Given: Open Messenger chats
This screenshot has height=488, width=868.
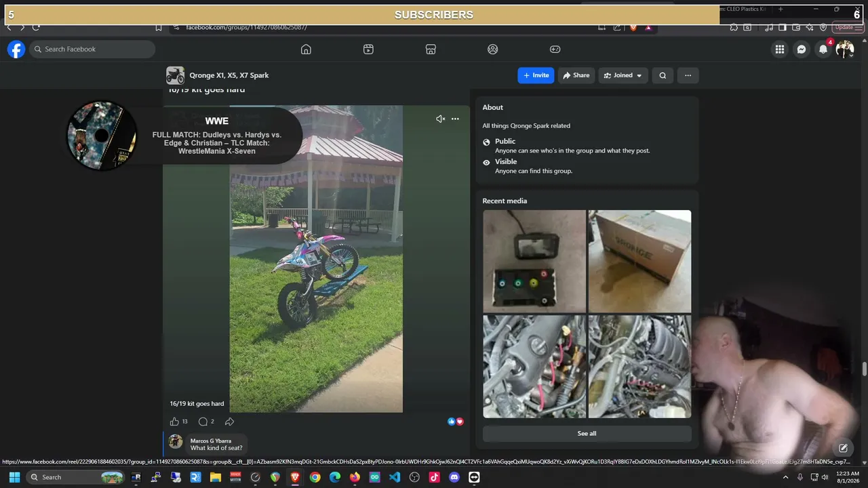Looking at the screenshot, I should (x=802, y=49).
